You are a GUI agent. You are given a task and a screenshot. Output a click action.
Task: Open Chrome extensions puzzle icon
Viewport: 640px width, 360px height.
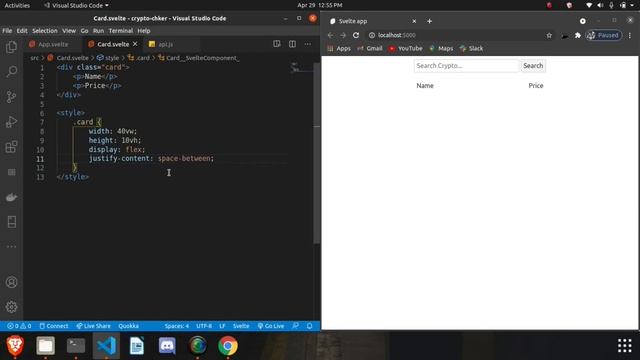click(x=578, y=36)
